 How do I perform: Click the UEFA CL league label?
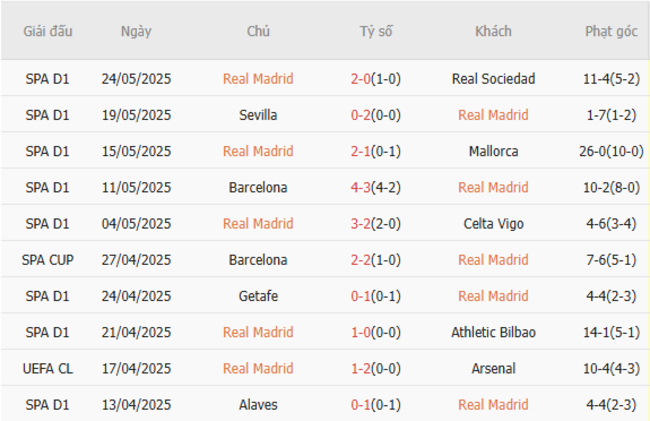pyautogui.click(x=47, y=368)
